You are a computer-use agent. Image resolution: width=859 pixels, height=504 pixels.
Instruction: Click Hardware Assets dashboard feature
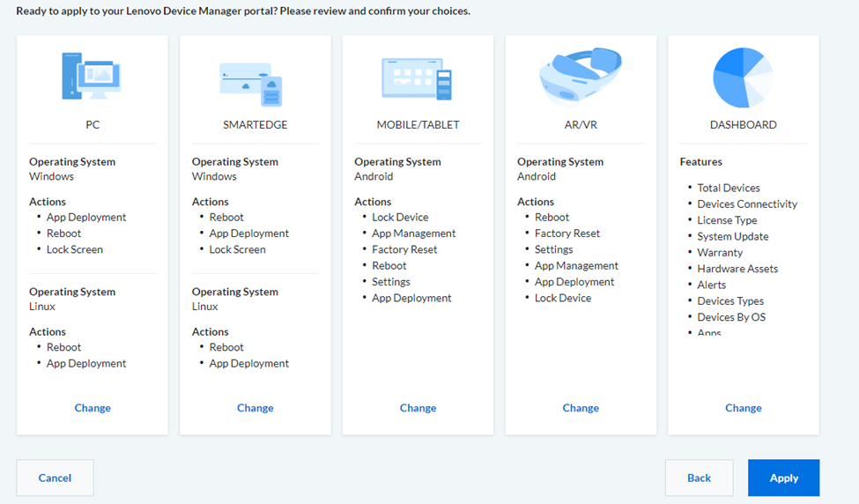pyautogui.click(x=737, y=269)
